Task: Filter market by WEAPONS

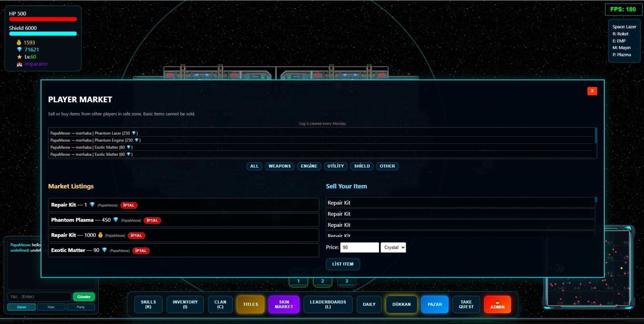Action: 279,166
